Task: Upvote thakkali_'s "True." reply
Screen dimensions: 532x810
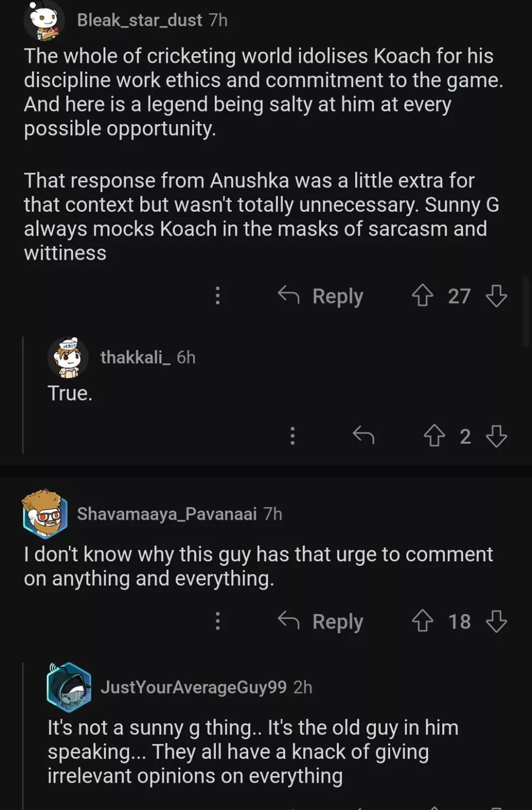Action: (434, 436)
